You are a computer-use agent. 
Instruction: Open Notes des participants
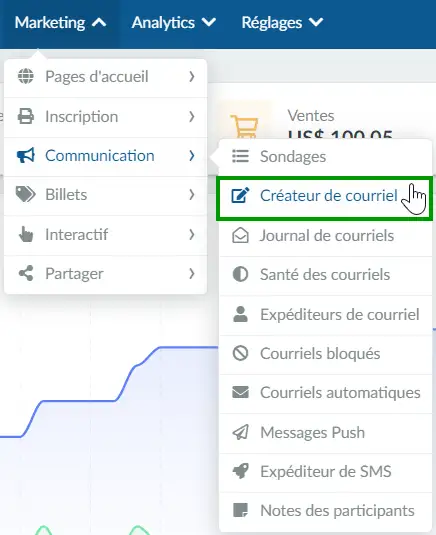point(325,511)
